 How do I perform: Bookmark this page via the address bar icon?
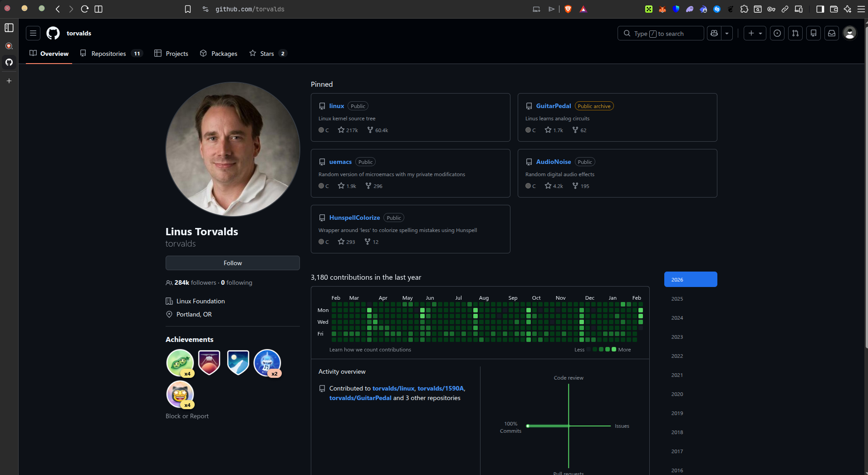(x=188, y=9)
